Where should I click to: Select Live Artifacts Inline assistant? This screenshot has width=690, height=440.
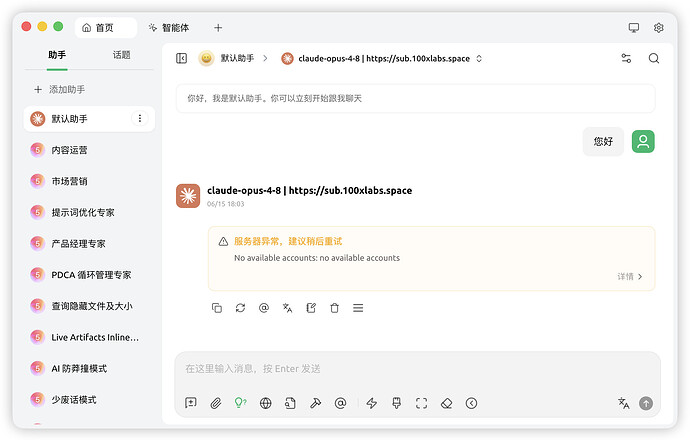[89, 337]
